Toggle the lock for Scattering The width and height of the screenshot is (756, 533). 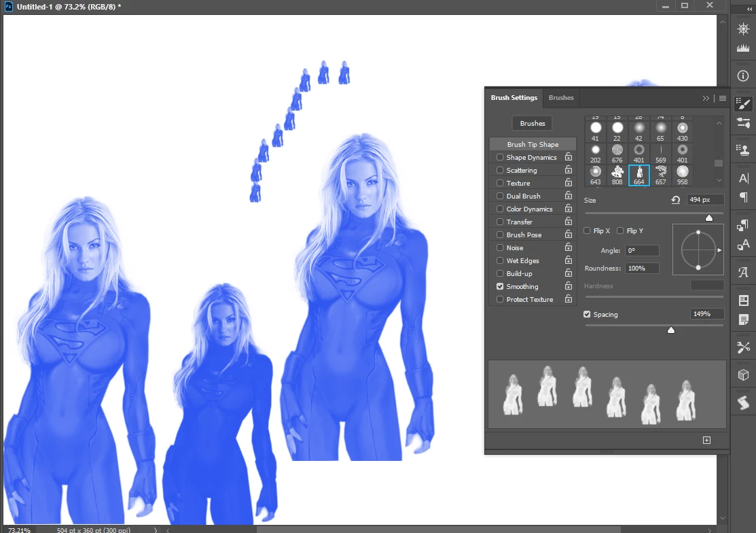coord(569,170)
